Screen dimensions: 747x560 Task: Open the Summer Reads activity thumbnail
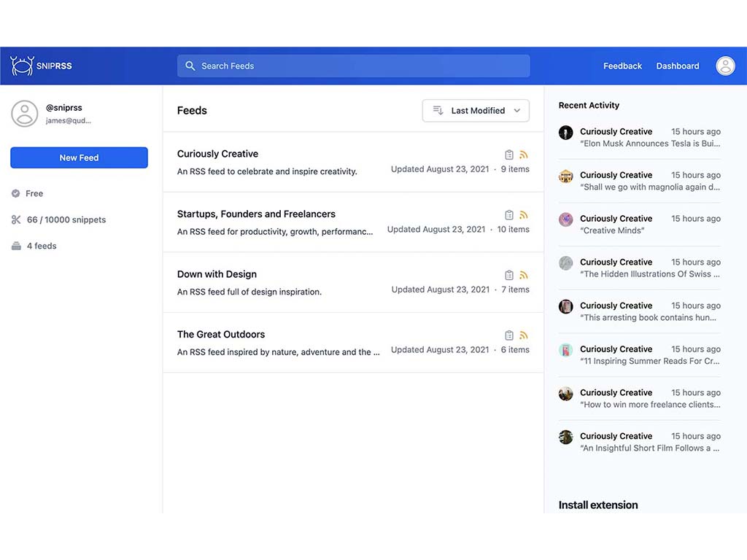565,350
